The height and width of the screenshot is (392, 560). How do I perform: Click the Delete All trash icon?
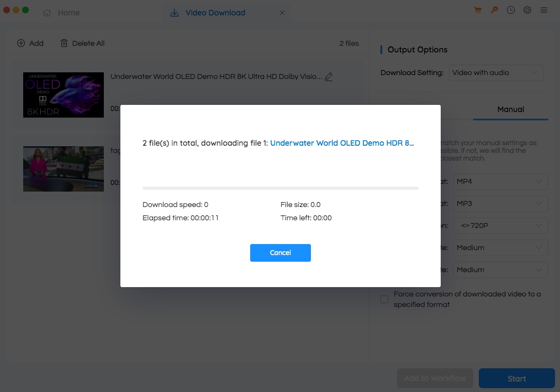[65, 43]
